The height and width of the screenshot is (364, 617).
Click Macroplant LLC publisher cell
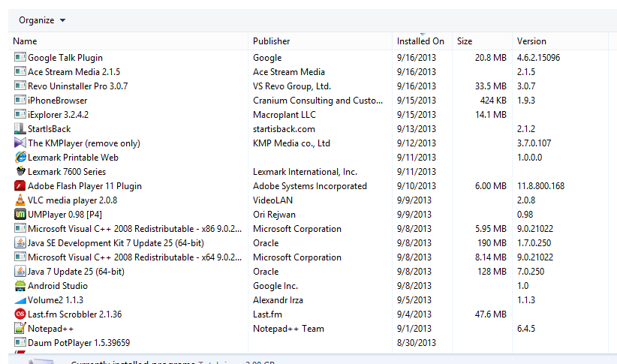(x=284, y=115)
